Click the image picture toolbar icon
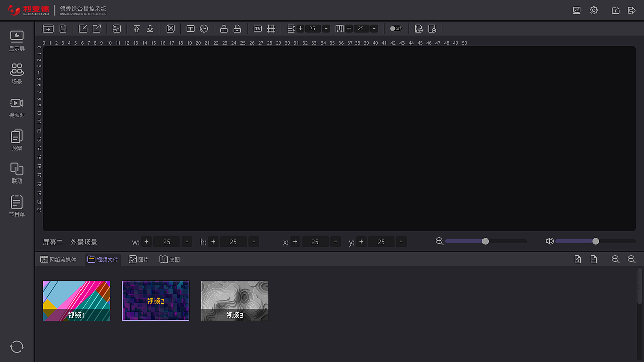The width and height of the screenshot is (644, 362). point(117,29)
